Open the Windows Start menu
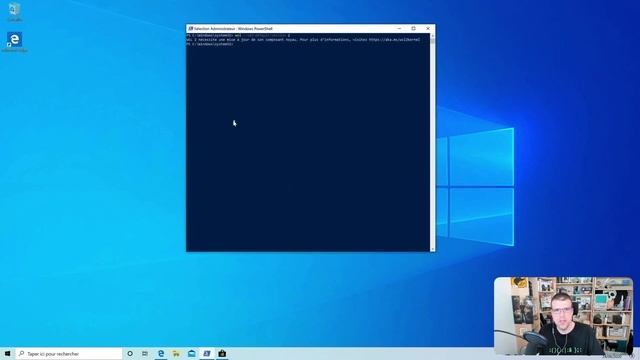 (7, 353)
